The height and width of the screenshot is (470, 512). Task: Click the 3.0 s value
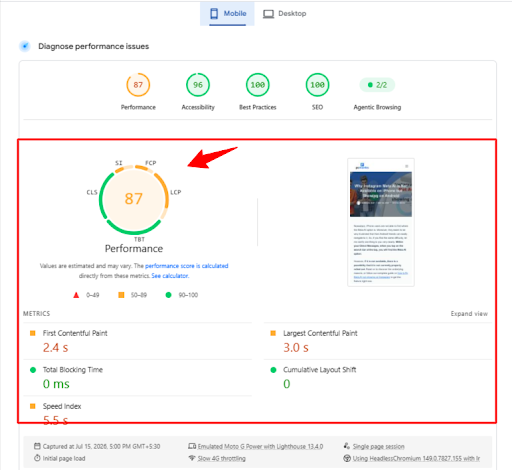pyautogui.click(x=296, y=348)
